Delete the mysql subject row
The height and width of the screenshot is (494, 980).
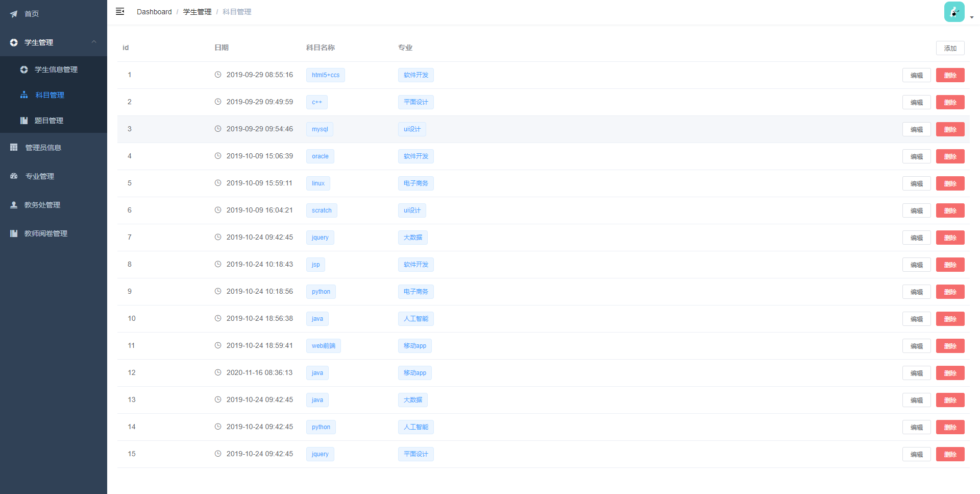click(x=950, y=129)
